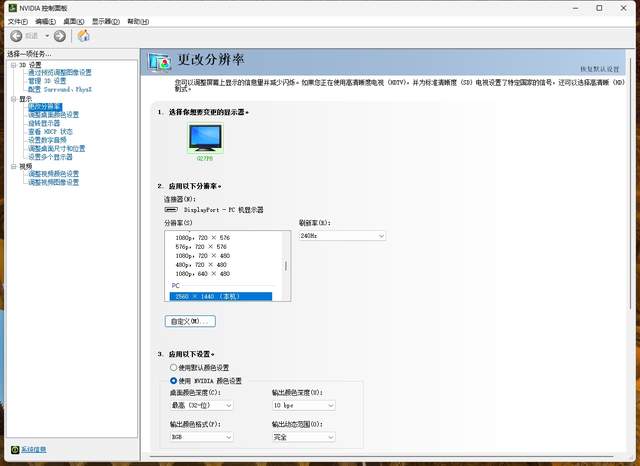
Task: Select resolution 480p, 720 × 480
Action: click(x=201, y=264)
